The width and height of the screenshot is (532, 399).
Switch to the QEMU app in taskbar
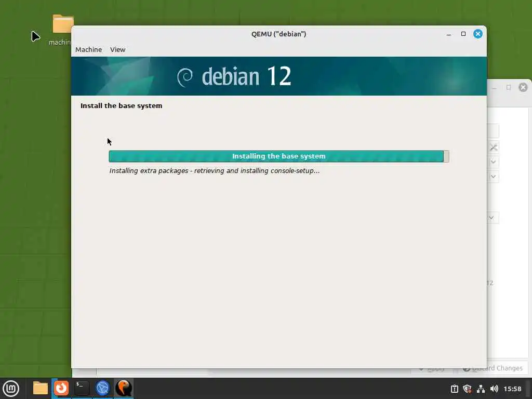click(123, 388)
